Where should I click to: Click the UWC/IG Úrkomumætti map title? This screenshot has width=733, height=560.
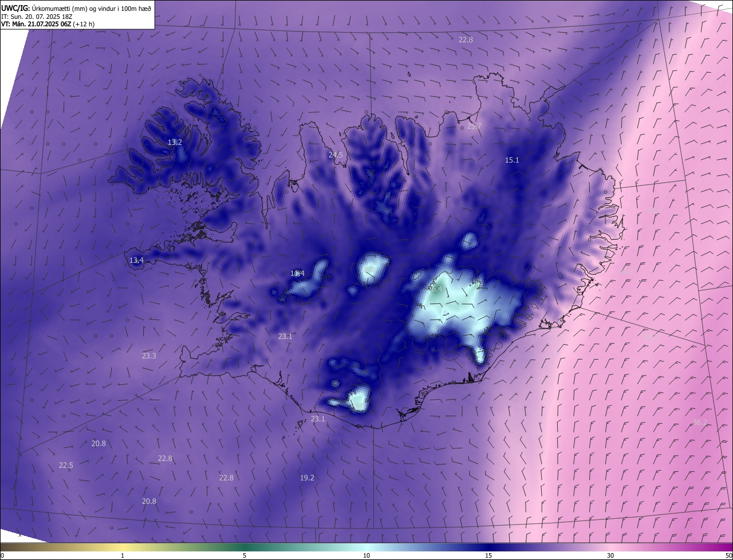pyautogui.click(x=76, y=7)
